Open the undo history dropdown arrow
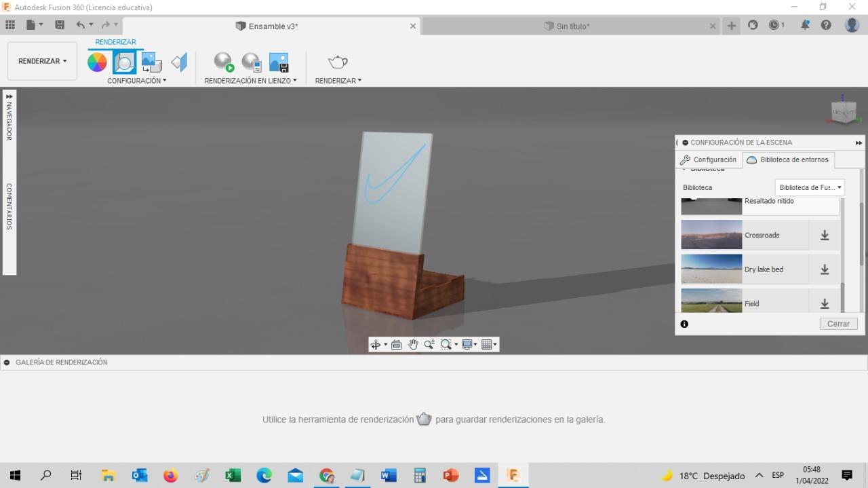The height and width of the screenshot is (488, 868). [x=92, y=25]
